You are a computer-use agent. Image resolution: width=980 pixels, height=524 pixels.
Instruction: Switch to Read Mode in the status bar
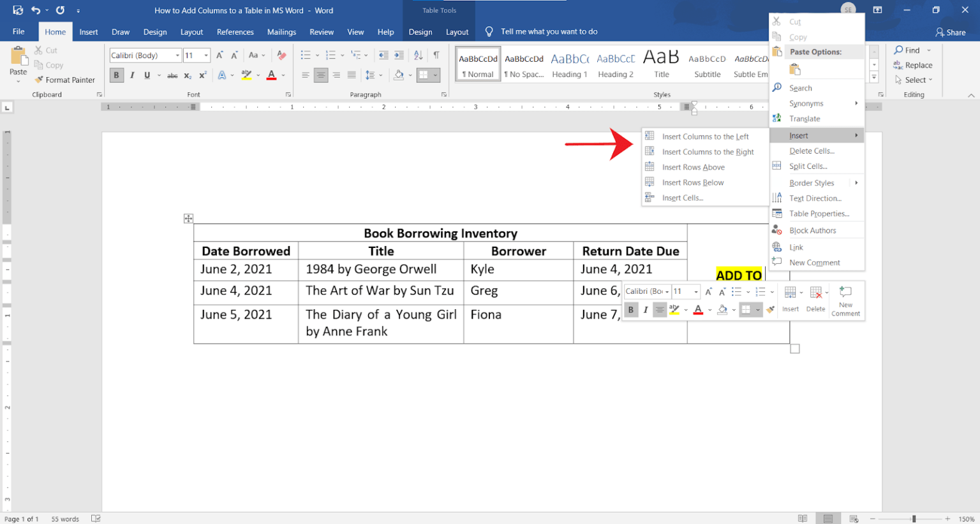pyautogui.click(x=803, y=518)
